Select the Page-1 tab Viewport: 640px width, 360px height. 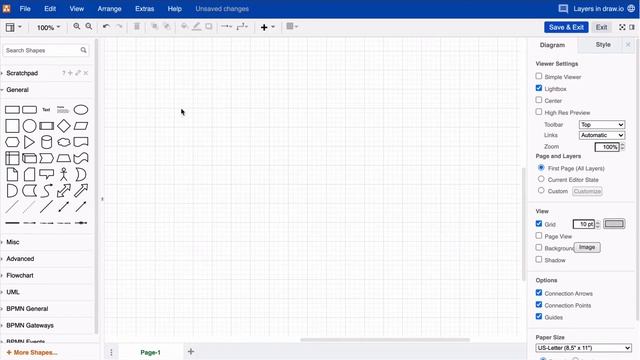[x=150, y=352]
